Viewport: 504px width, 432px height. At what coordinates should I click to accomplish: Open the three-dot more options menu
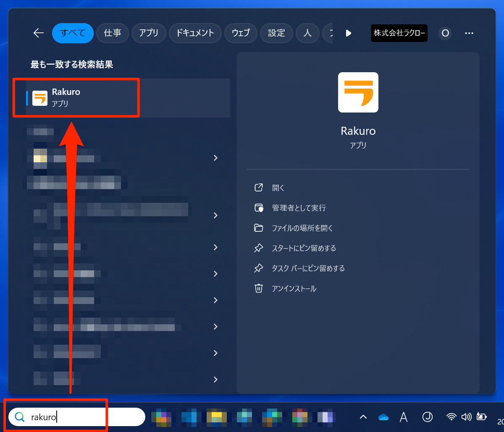point(469,33)
